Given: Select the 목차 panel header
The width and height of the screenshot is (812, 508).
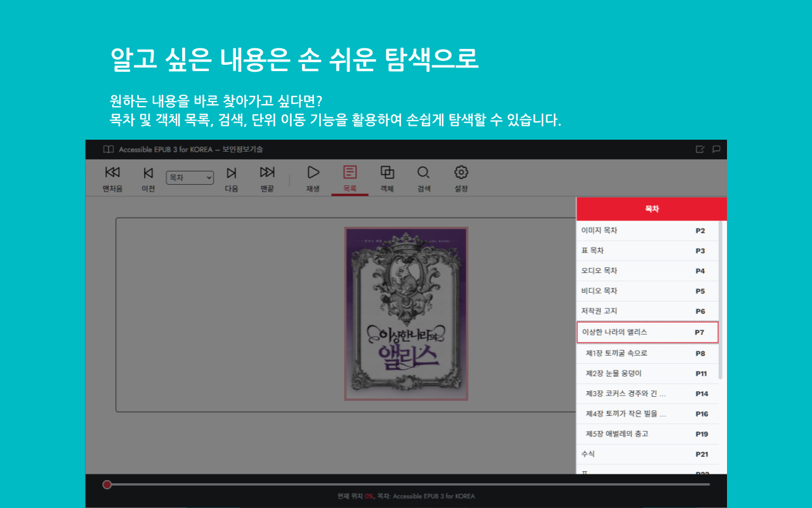Looking at the screenshot, I should pos(652,209).
